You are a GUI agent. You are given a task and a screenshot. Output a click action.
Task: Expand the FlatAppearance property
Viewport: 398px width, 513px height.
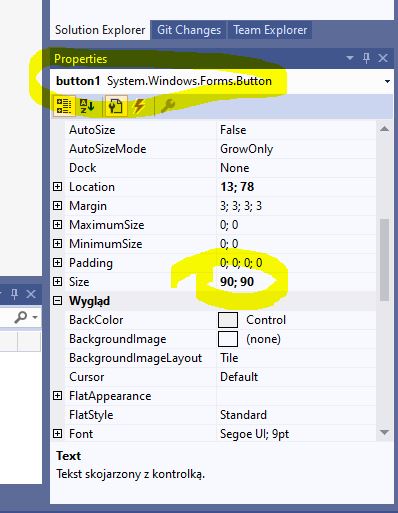(57, 396)
